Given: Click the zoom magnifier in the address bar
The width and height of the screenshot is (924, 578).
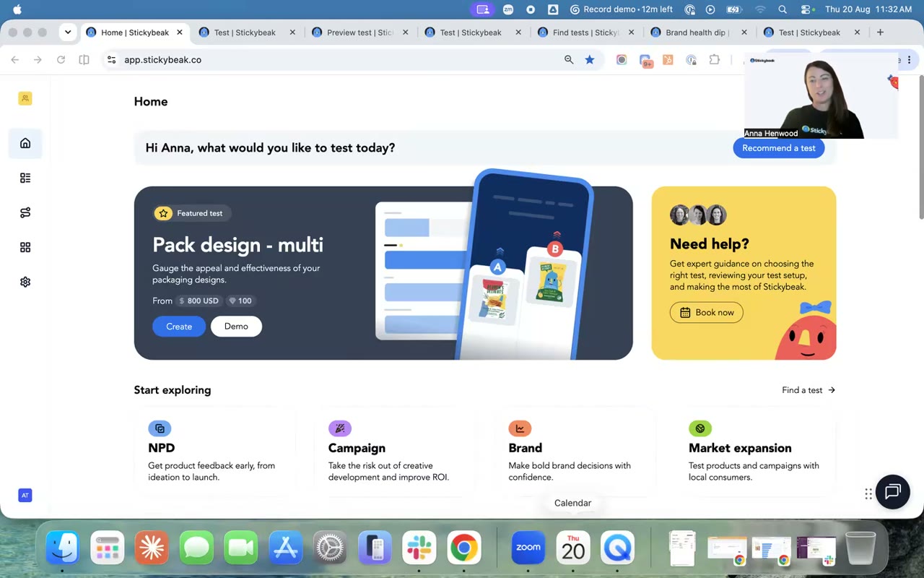Looking at the screenshot, I should 569,60.
